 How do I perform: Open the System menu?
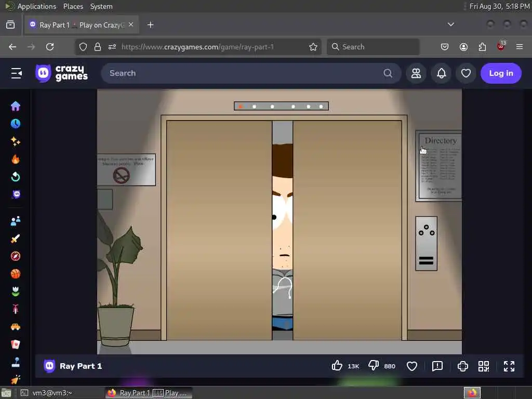(101, 6)
